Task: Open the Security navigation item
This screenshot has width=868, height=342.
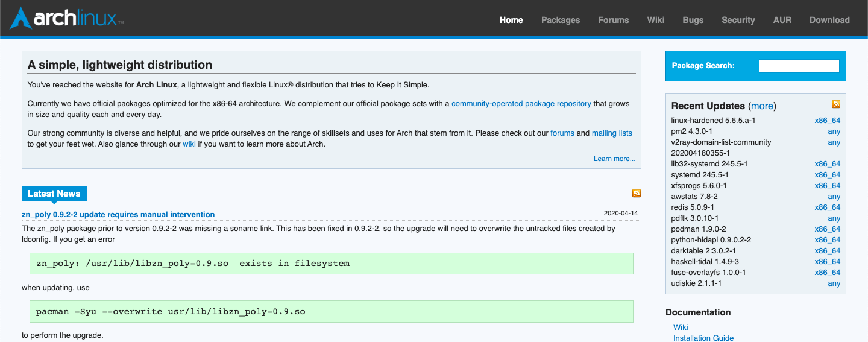Action: point(738,20)
